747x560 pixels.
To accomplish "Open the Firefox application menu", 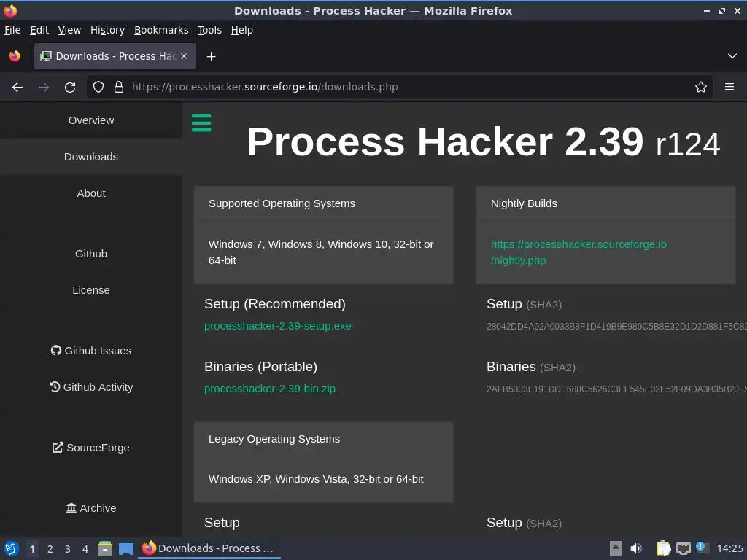I will pyautogui.click(x=729, y=87).
